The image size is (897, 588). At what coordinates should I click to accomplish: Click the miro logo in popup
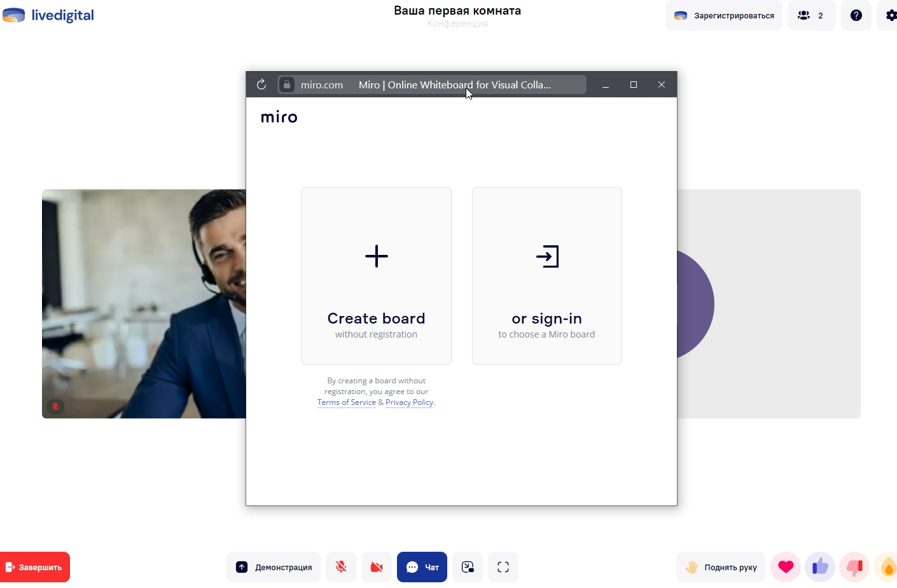(279, 117)
